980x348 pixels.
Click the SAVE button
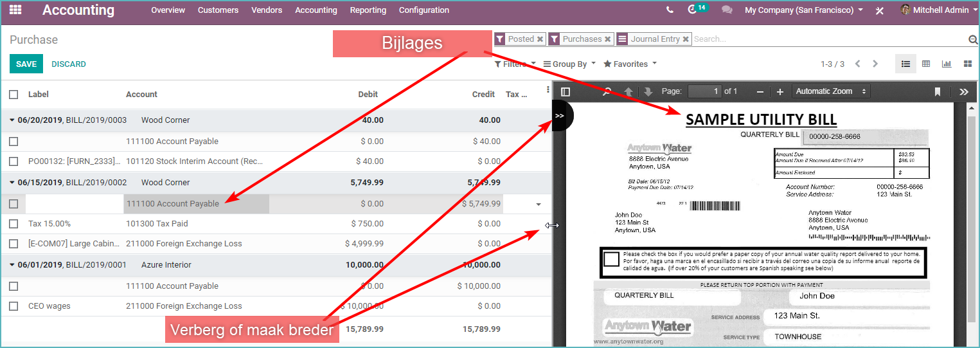[x=26, y=64]
